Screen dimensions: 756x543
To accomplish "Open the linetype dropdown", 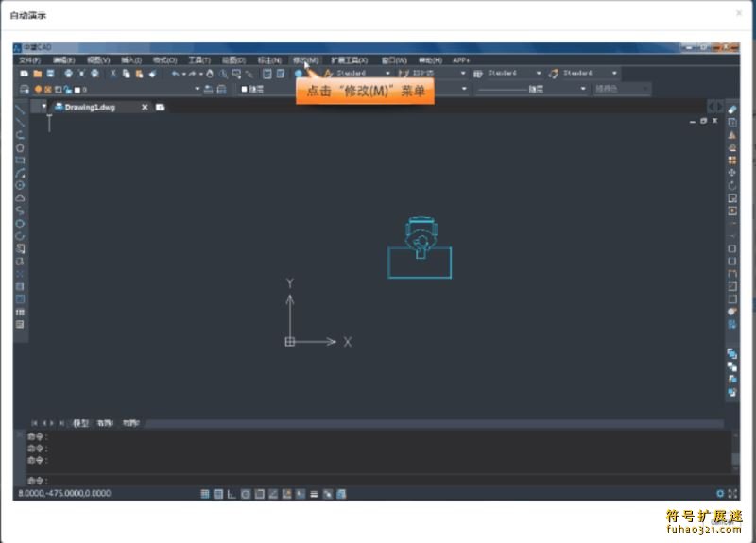I will 583,90.
